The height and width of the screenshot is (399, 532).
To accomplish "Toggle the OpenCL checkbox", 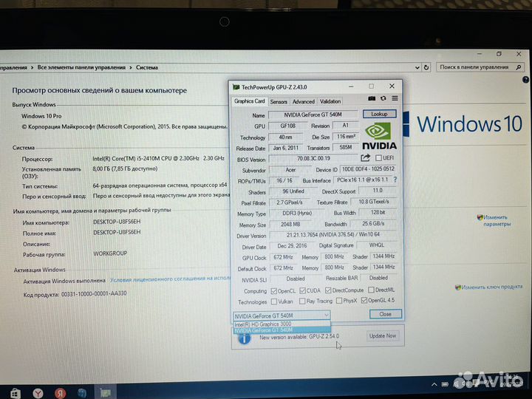I will coord(274,291).
